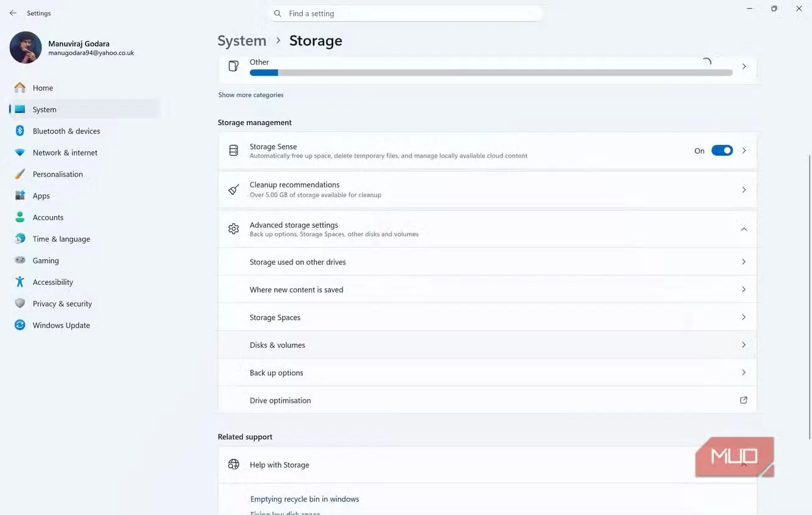Viewport: 812px width, 515px height.
Task: Click the Advanced storage settings gear icon
Action: tap(233, 229)
